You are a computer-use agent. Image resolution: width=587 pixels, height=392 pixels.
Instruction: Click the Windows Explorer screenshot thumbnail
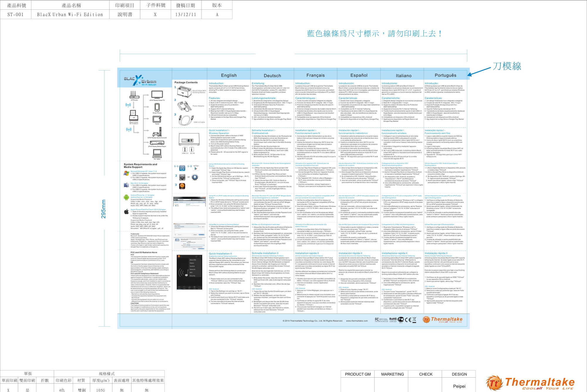tap(189, 202)
